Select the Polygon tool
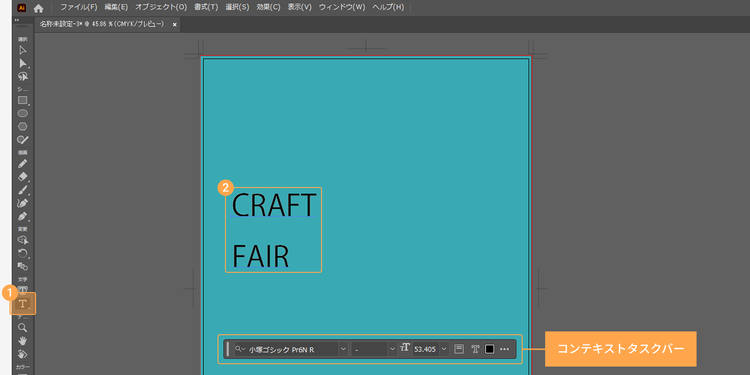750x375 pixels. (x=22, y=126)
